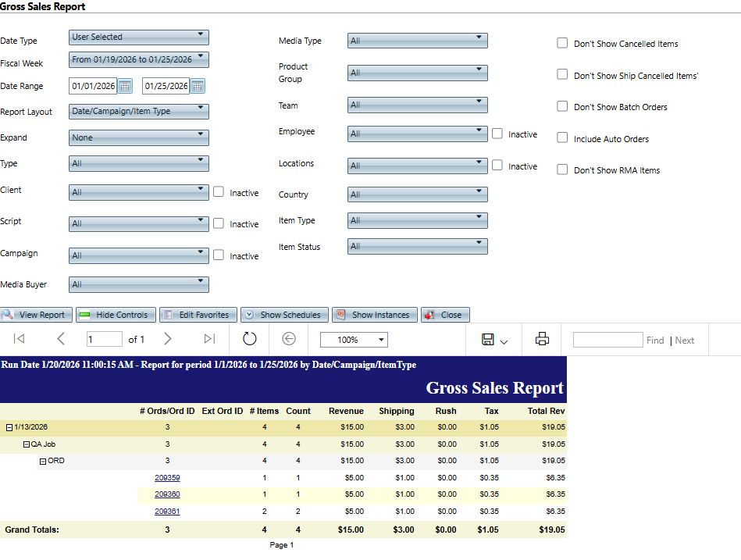Click the View Report button
This screenshot has height=560, width=741.
tap(37, 315)
